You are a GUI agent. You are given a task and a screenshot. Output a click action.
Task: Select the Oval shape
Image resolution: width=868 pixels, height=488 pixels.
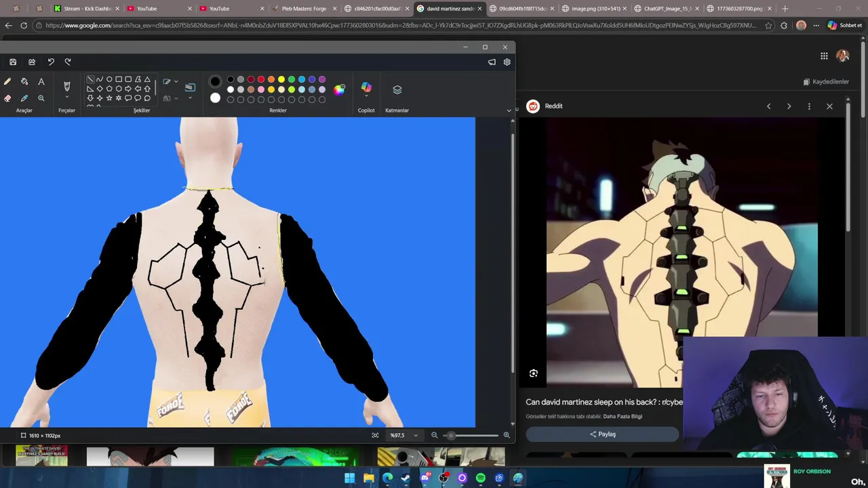pos(109,79)
